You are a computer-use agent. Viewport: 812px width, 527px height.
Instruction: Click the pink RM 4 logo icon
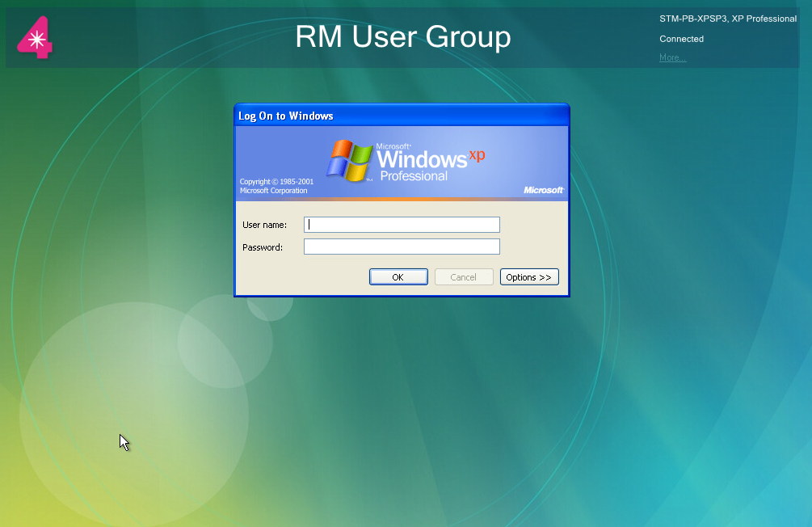[36, 37]
